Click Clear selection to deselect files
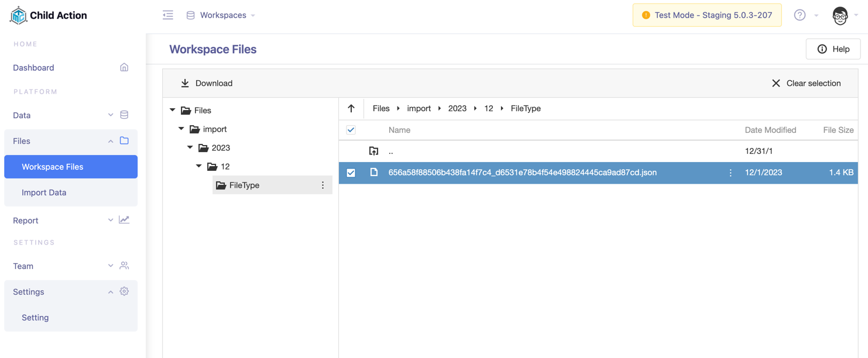Image resolution: width=868 pixels, height=358 pixels. [807, 83]
